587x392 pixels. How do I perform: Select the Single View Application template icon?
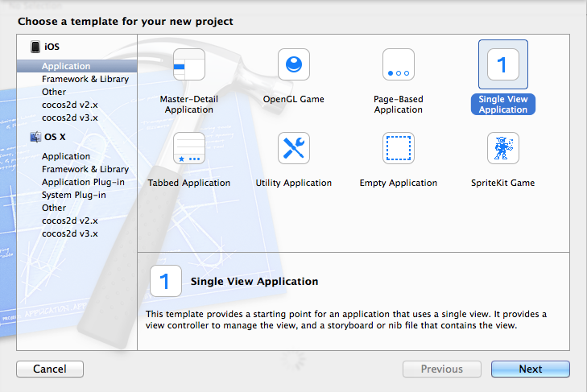point(503,64)
